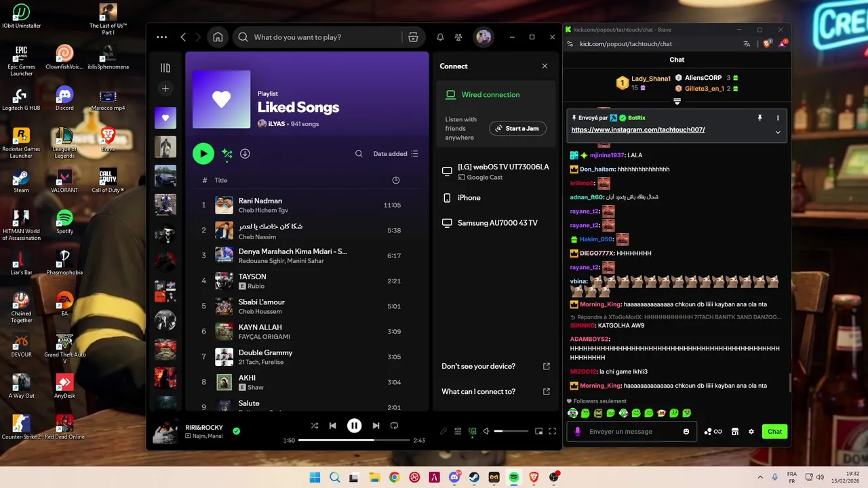Start a Jam with friends

(517, 128)
